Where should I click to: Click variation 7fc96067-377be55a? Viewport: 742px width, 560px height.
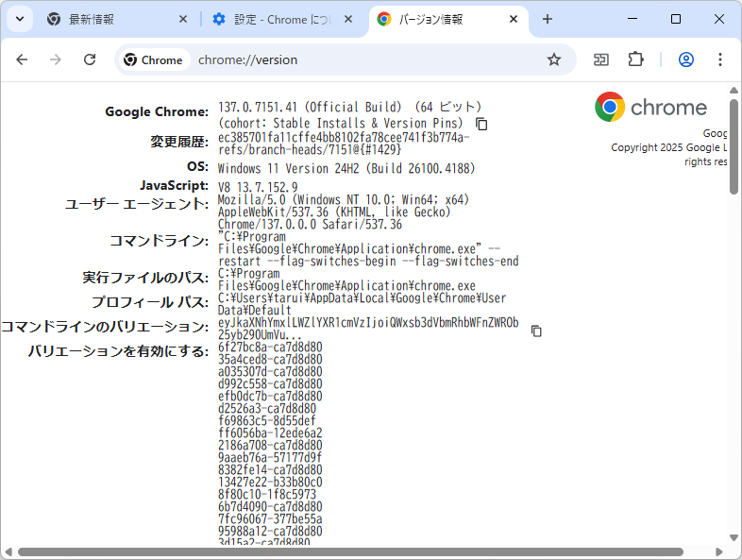click(x=270, y=519)
